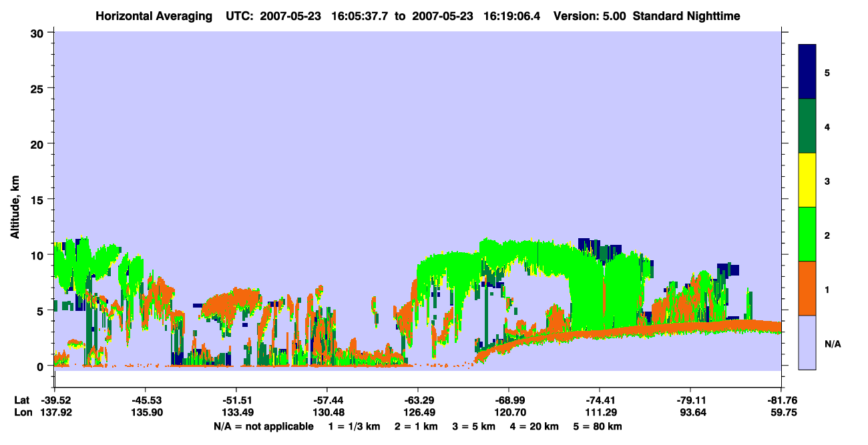This screenshot has width=868, height=445.
Task: Click the '1 = 1/3 km' caption
Action: pyautogui.click(x=355, y=426)
